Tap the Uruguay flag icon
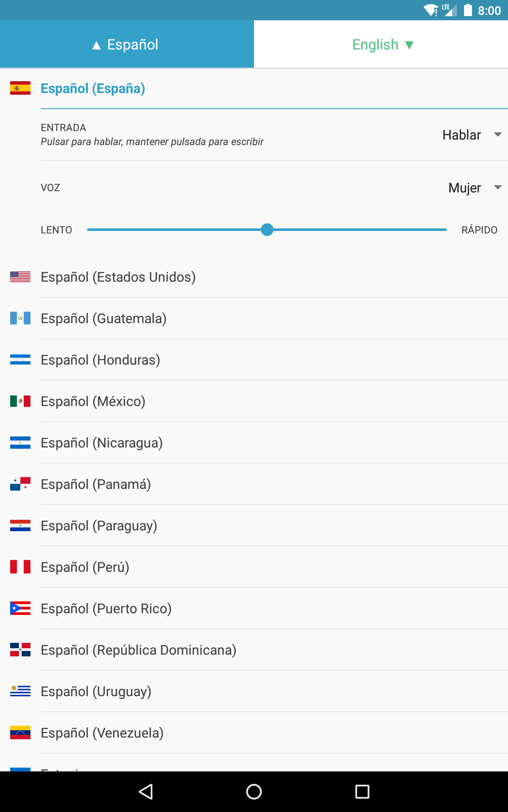The height and width of the screenshot is (812, 508). (x=20, y=691)
